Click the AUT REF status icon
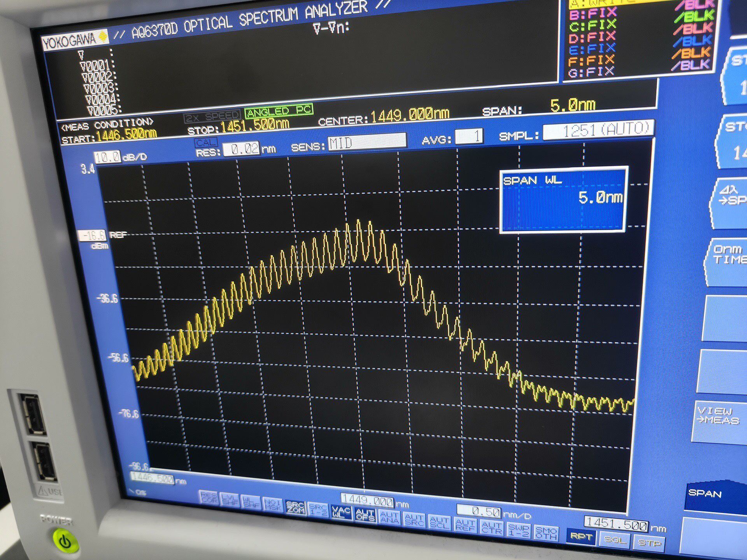This screenshot has width=747, height=560. pos(465,525)
